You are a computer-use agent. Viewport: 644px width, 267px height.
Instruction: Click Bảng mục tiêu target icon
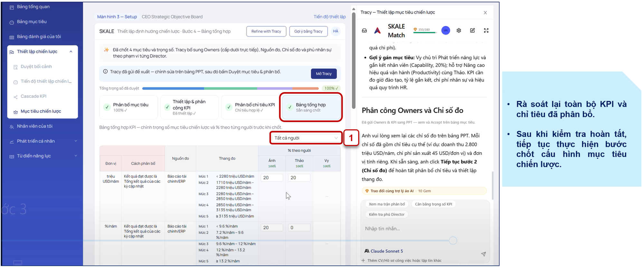coord(12,22)
